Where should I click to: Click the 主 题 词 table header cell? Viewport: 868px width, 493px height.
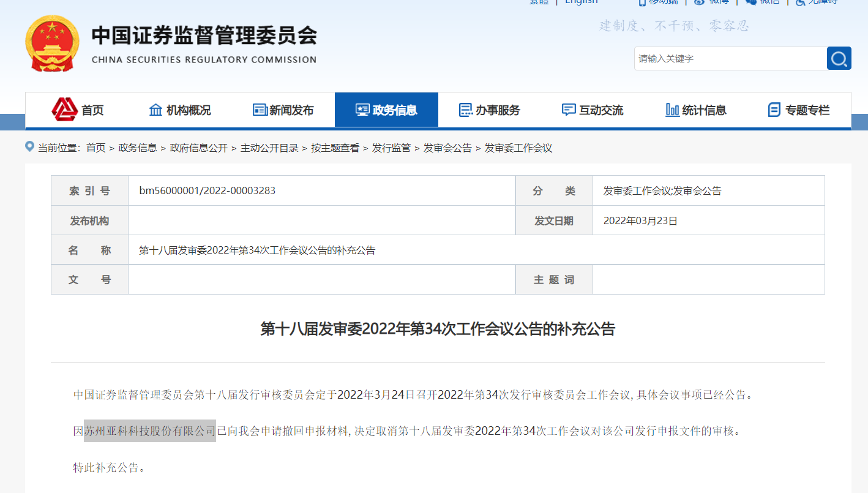pyautogui.click(x=554, y=279)
